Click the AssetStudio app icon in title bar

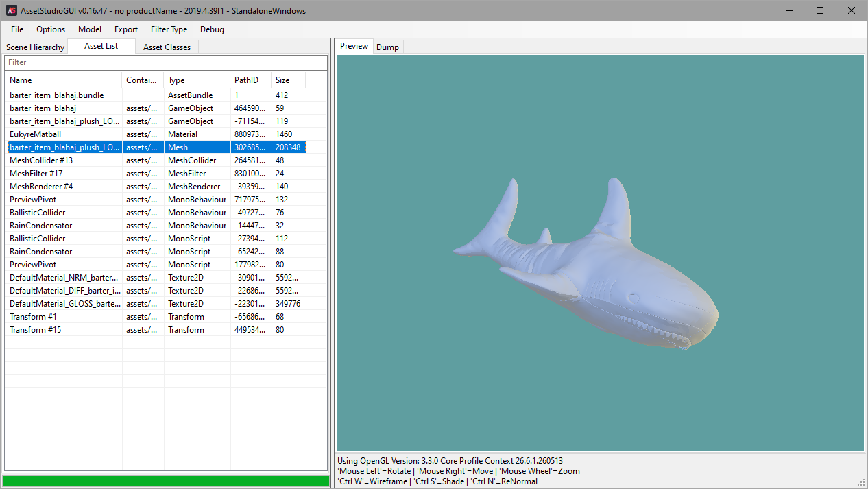[12, 10]
